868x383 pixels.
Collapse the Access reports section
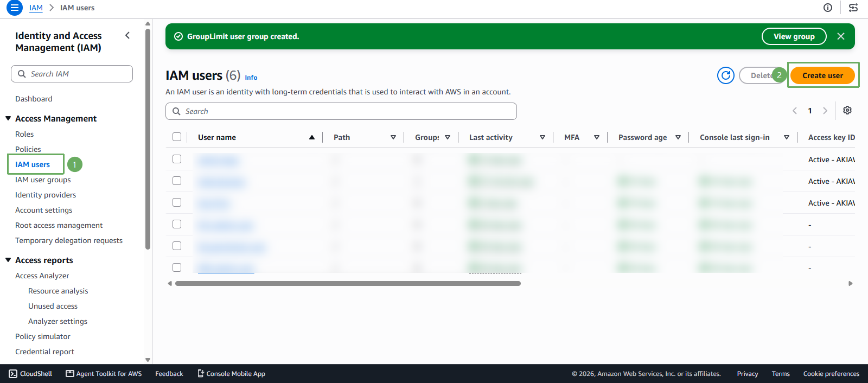pos(8,260)
